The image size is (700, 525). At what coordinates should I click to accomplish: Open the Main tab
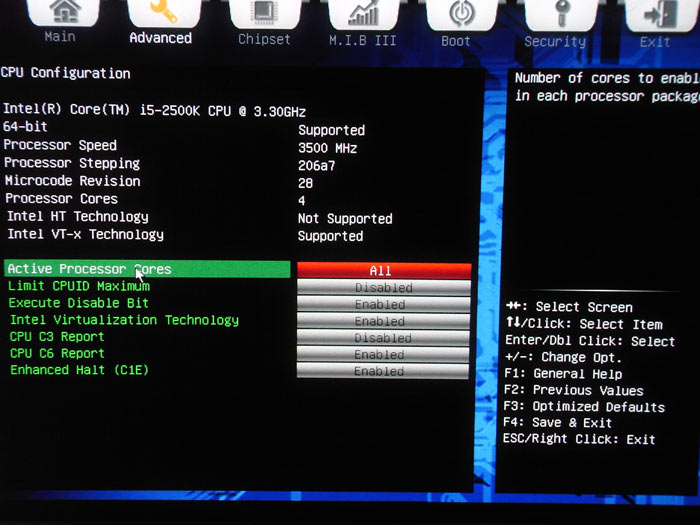60,37
